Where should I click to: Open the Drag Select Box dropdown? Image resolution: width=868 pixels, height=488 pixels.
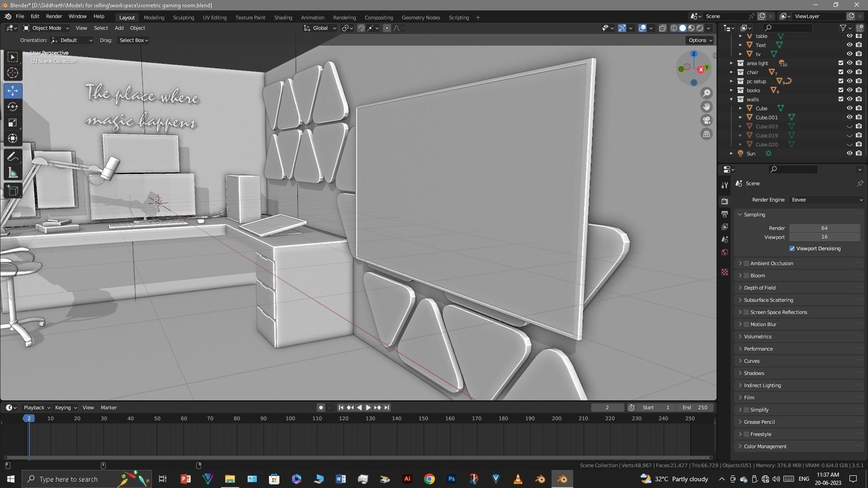(x=133, y=40)
